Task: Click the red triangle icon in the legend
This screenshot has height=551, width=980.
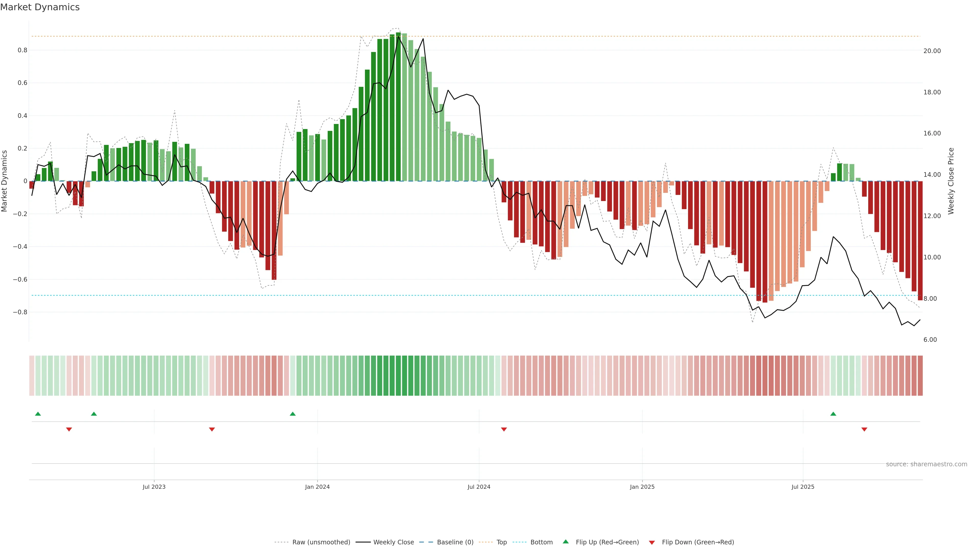Action: 652,542
